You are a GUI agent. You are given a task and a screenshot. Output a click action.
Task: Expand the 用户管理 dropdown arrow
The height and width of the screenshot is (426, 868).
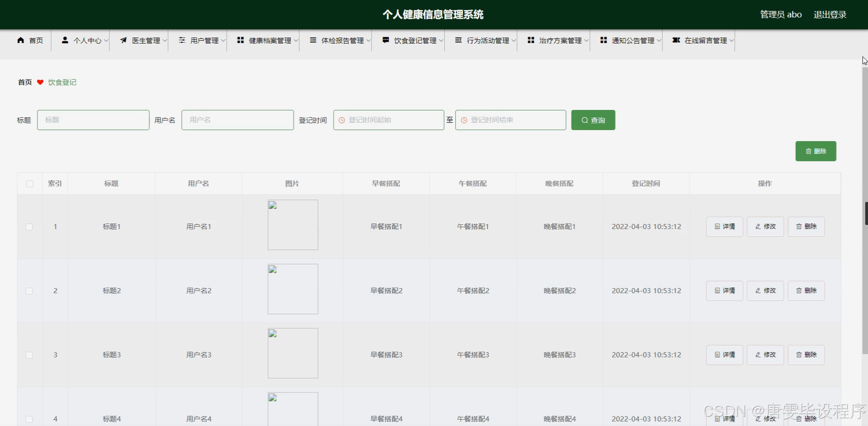pyautogui.click(x=223, y=41)
